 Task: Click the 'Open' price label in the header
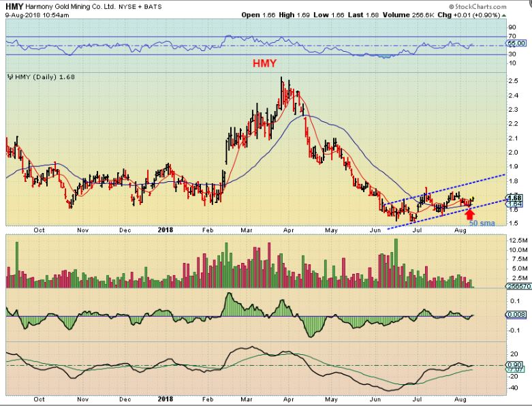pos(251,15)
